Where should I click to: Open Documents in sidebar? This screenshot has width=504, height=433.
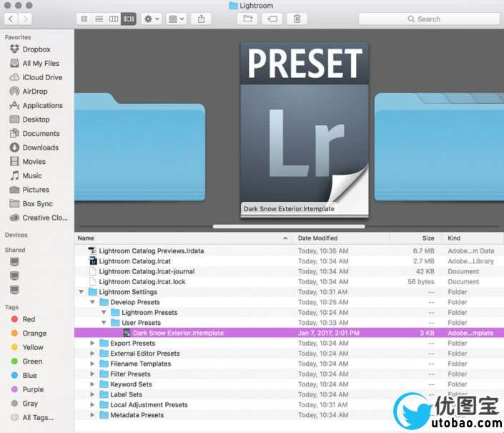(41, 134)
